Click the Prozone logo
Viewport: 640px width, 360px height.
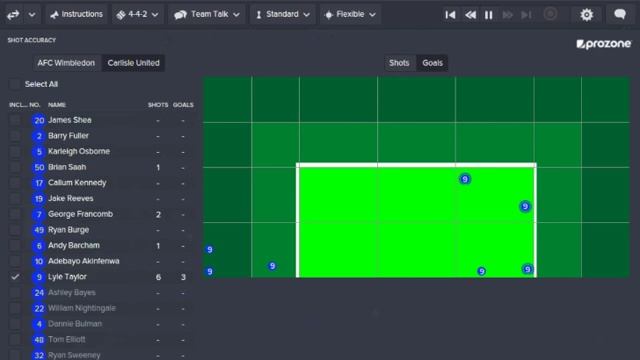(603, 44)
